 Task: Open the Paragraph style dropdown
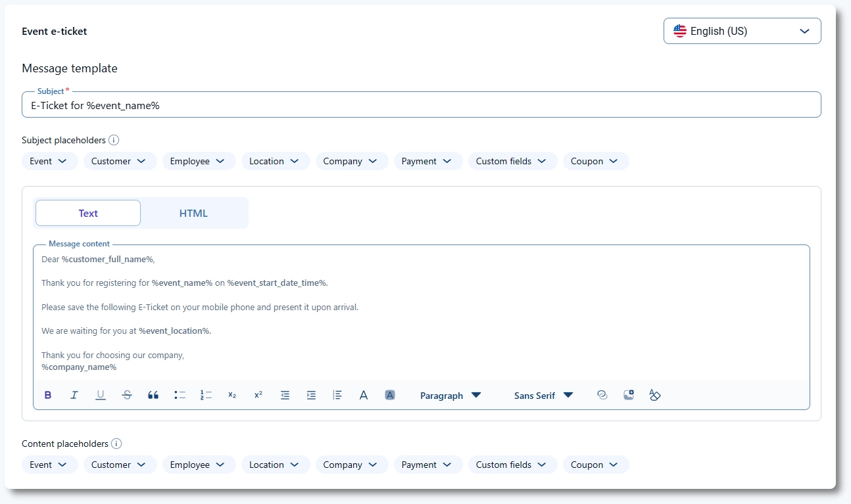[x=450, y=396]
